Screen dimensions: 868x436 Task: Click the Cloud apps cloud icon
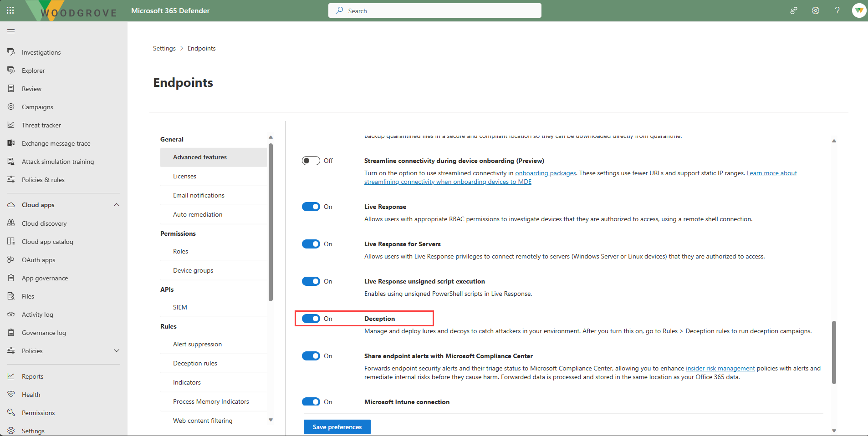11,205
